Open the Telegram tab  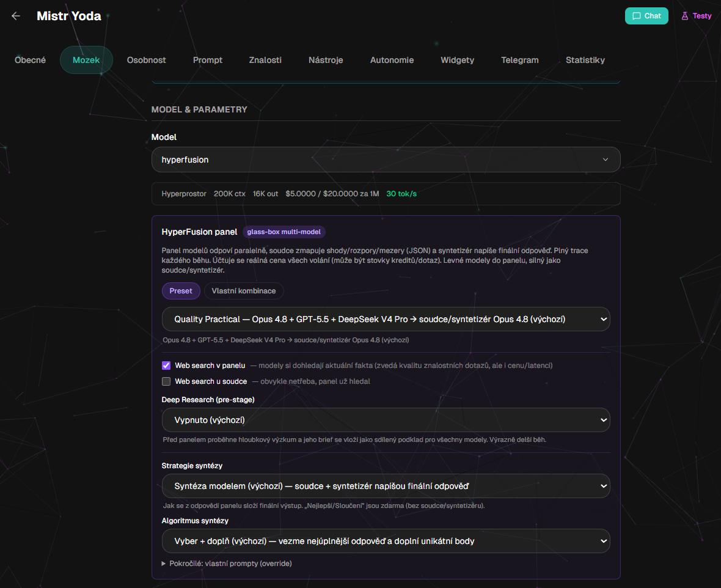(519, 60)
